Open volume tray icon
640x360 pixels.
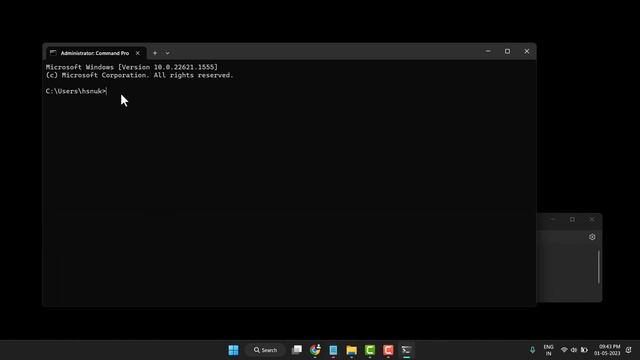574,350
